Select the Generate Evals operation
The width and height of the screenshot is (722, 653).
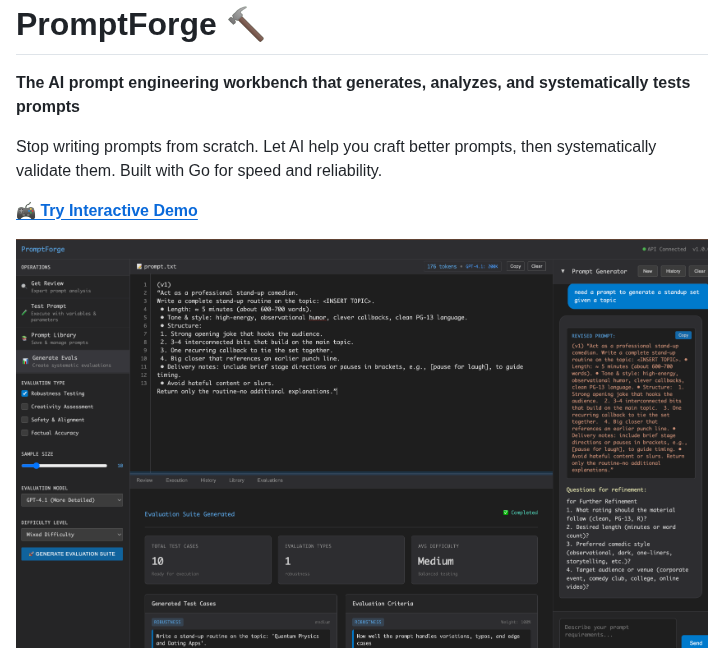coord(73,361)
